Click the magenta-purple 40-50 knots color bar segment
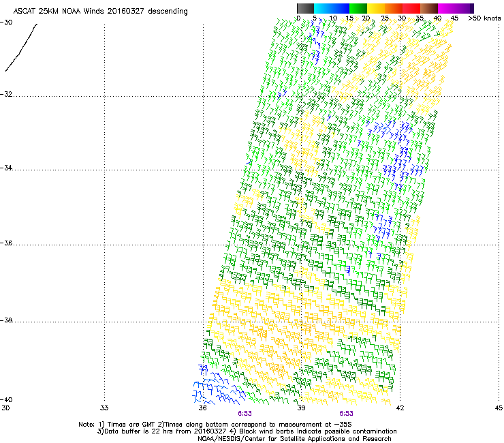This screenshot has width=504, height=443. click(456, 8)
